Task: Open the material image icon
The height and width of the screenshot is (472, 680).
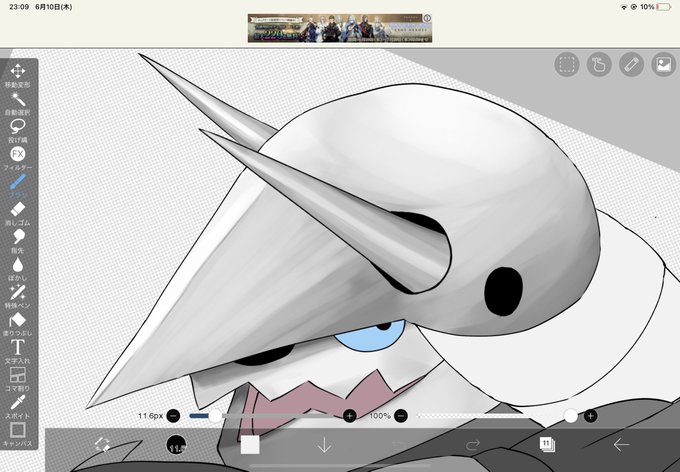Action: click(664, 65)
